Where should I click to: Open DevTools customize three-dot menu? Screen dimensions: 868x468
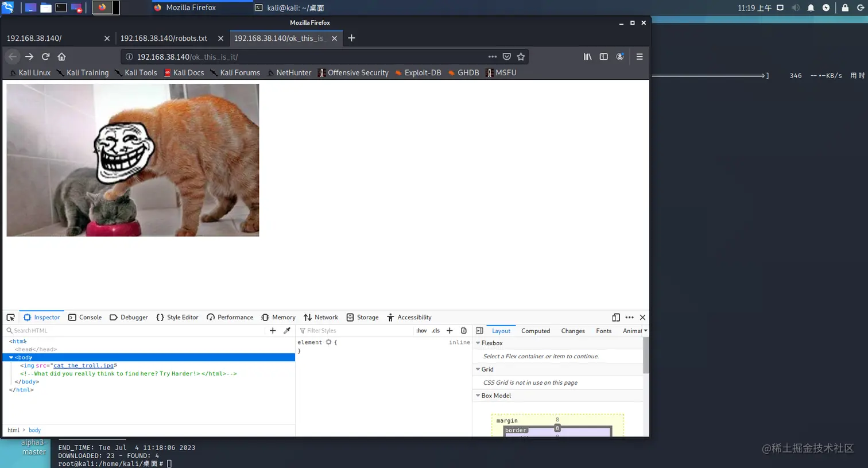[x=629, y=318]
